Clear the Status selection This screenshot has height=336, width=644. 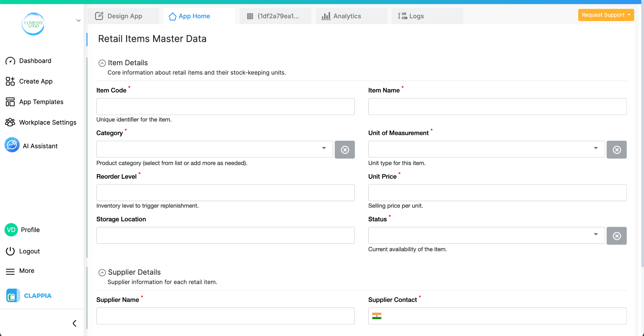point(617,236)
